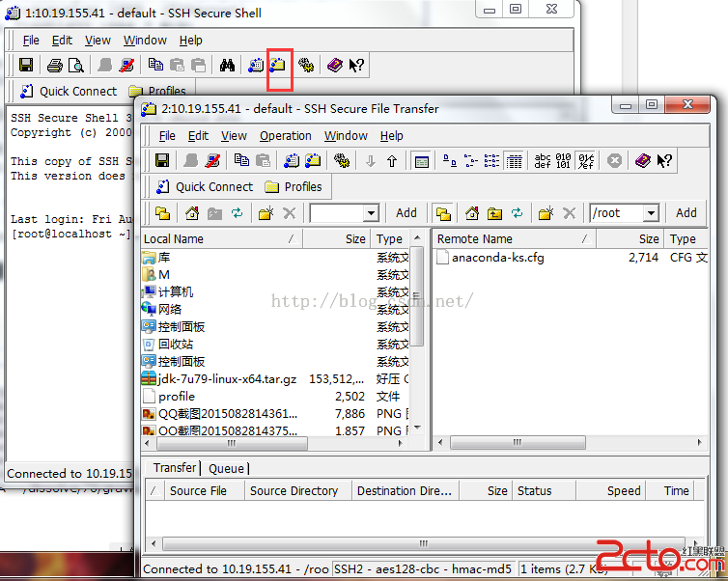Viewport: 728px width, 581px height.
Task: Click Download down-arrow icon in File Transfer
Action: tap(371, 161)
